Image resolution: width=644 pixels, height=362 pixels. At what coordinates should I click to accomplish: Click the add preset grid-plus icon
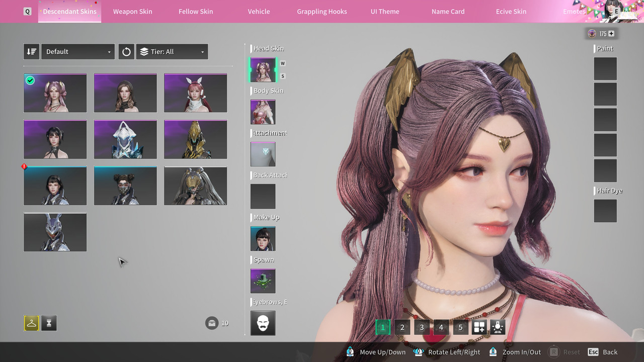[x=479, y=327]
